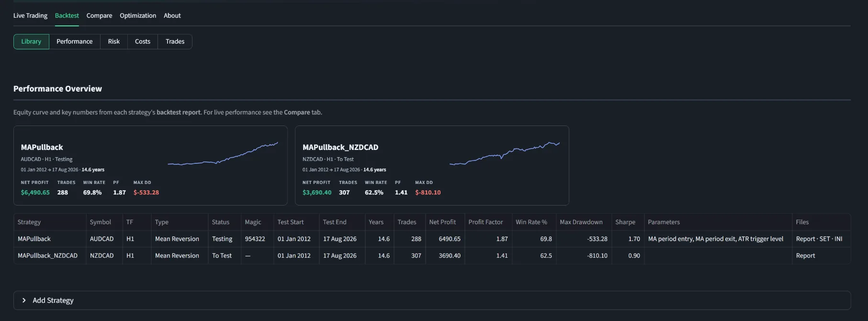Click the MAPullback_NZDCAD equity curve chart
Image resolution: width=868 pixels, height=321 pixels.
click(x=505, y=153)
